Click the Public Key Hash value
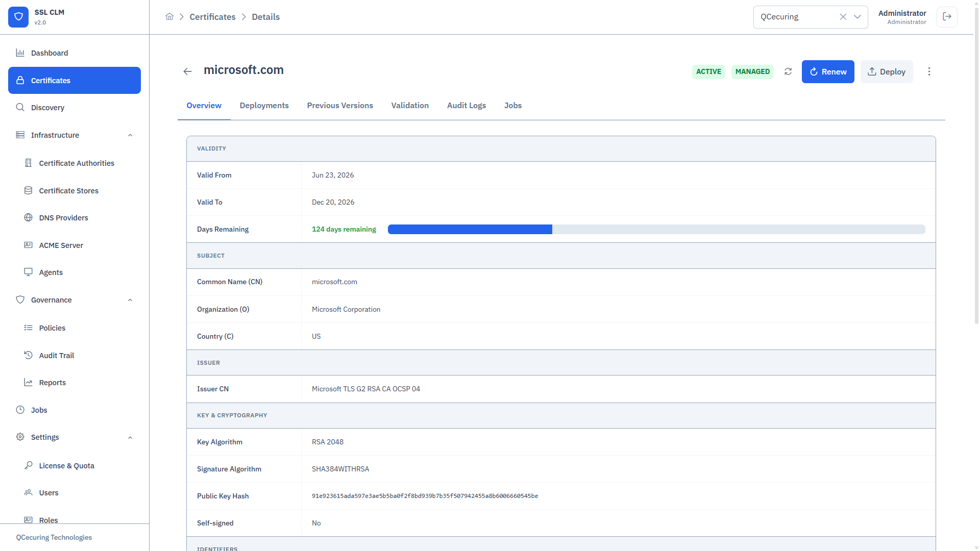Screen dimensions: 980x551 click(x=425, y=496)
